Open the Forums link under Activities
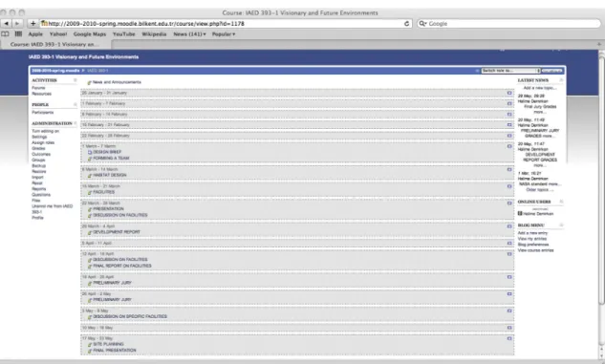The image size is (605, 364). 38,88
